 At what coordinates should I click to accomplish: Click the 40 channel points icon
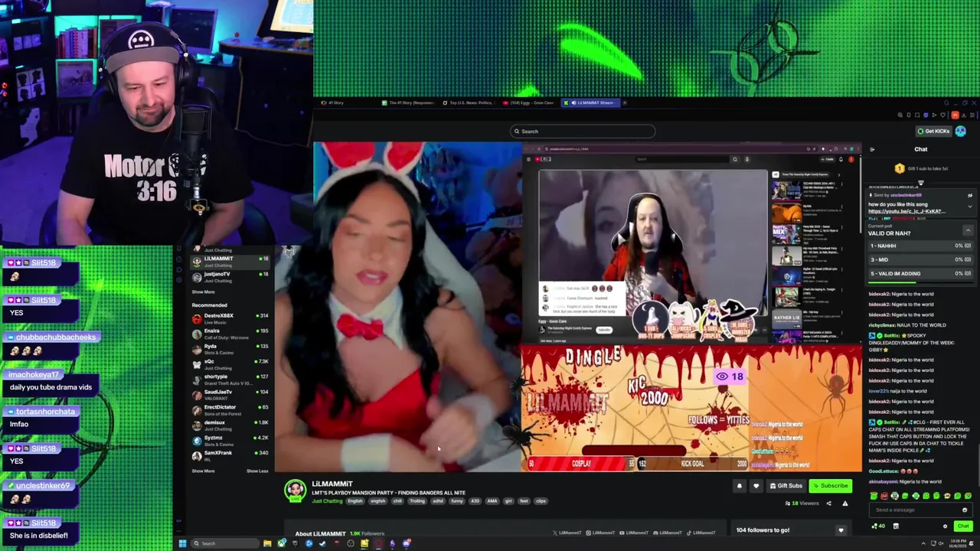coord(878,527)
